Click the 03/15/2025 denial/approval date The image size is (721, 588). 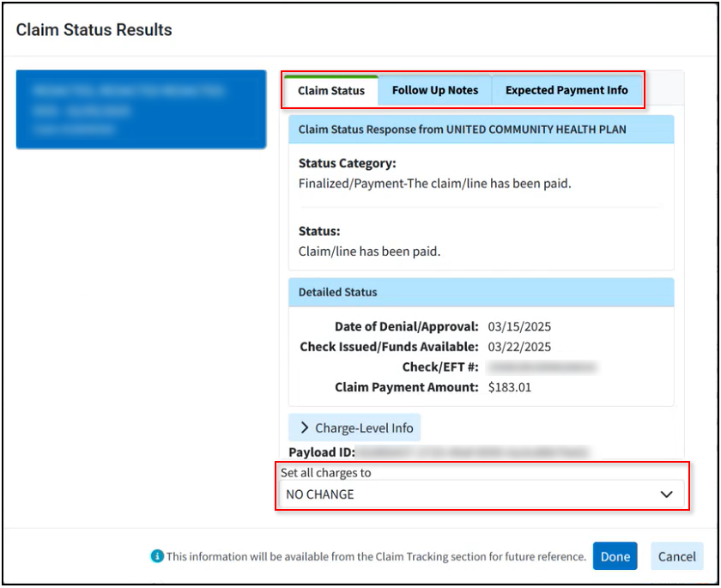pos(519,326)
